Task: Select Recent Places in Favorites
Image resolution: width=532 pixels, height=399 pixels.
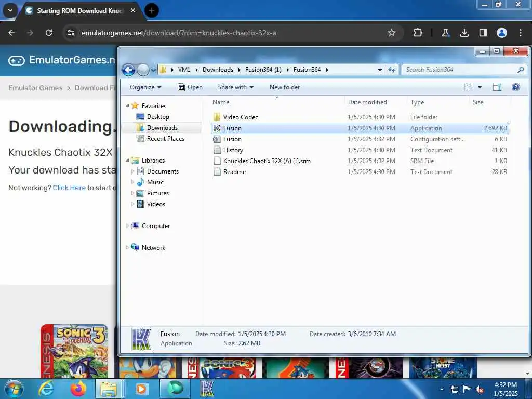Action: click(x=165, y=138)
